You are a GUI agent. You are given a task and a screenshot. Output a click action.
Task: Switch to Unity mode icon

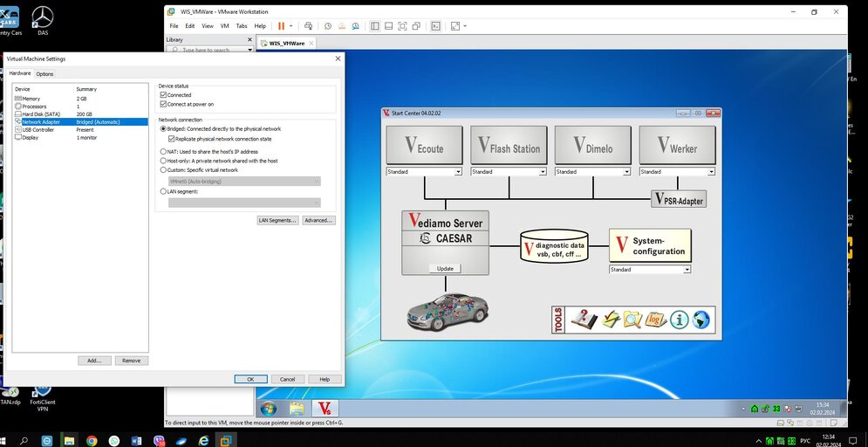[416, 26]
